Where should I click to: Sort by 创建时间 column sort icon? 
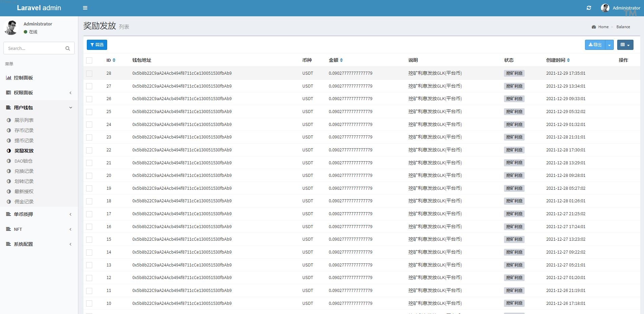coord(568,60)
